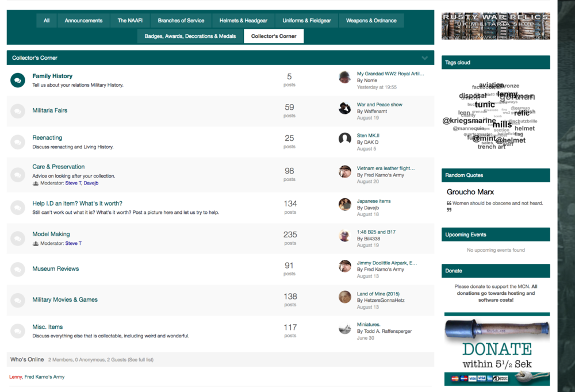
Task: Click the Family History speech bubble icon
Action: (17, 80)
